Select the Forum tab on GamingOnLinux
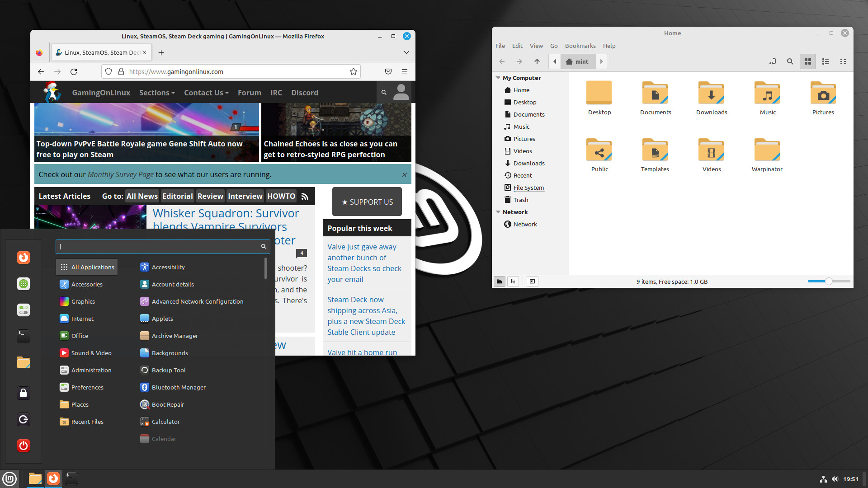This screenshot has width=868, height=488. 249,92
